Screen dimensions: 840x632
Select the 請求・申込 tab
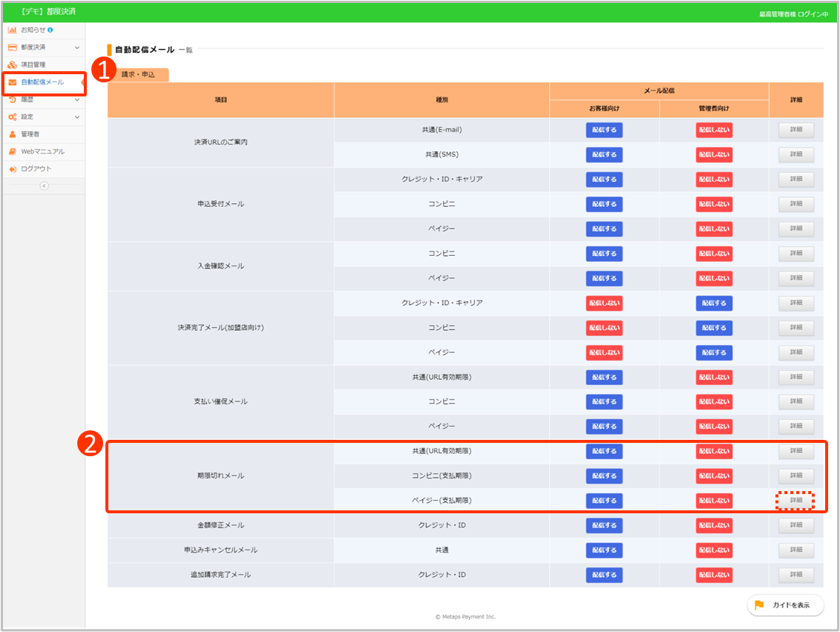(138, 75)
